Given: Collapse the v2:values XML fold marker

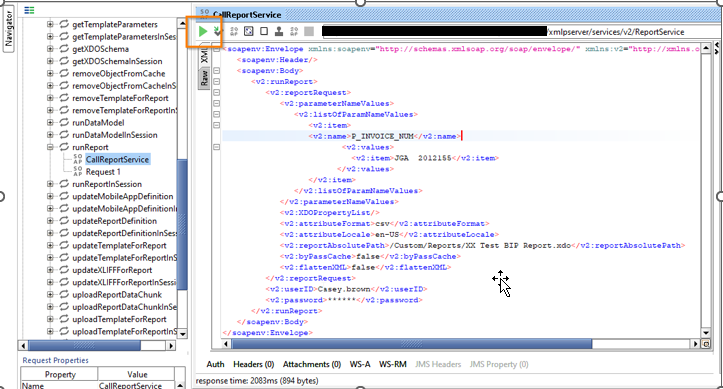Looking at the screenshot, I should 216,147.
